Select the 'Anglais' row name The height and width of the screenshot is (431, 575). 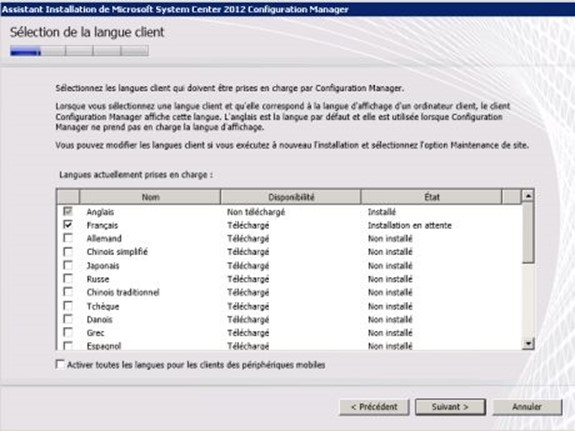(100, 212)
